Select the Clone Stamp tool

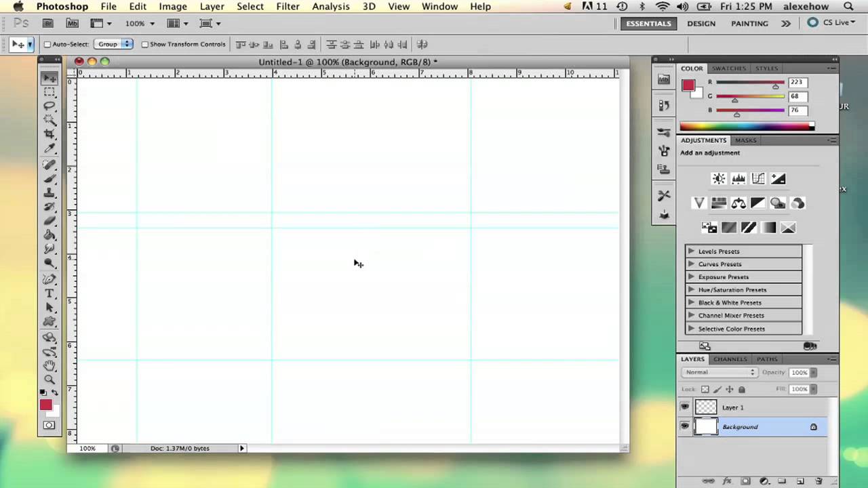[50, 193]
